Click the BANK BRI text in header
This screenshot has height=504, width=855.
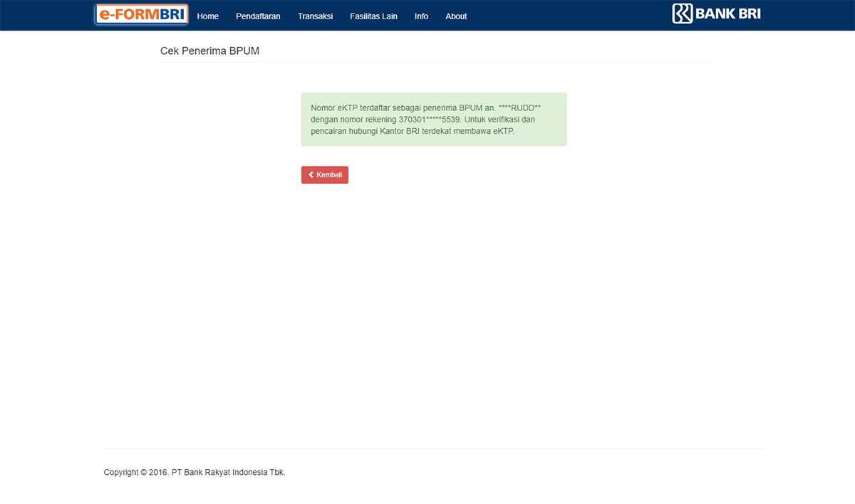(x=727, y=14)
